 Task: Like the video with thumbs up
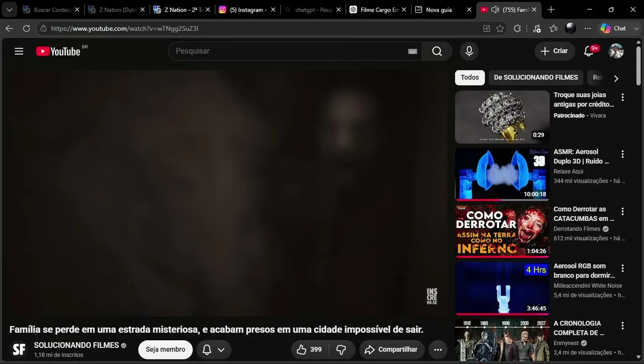310,349
